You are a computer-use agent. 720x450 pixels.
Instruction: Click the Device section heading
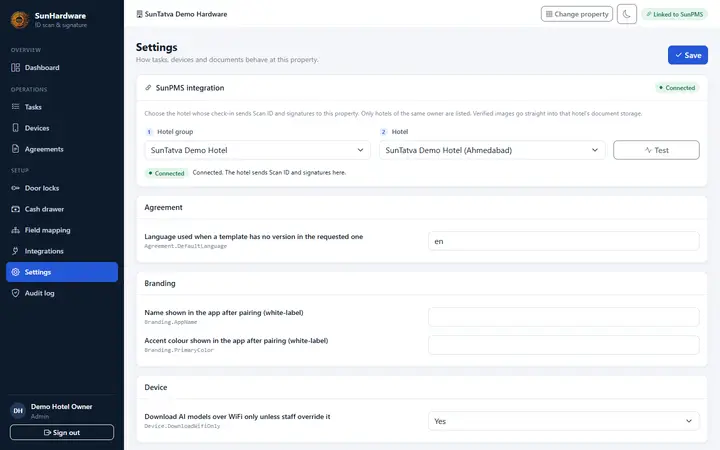[156, 387]
